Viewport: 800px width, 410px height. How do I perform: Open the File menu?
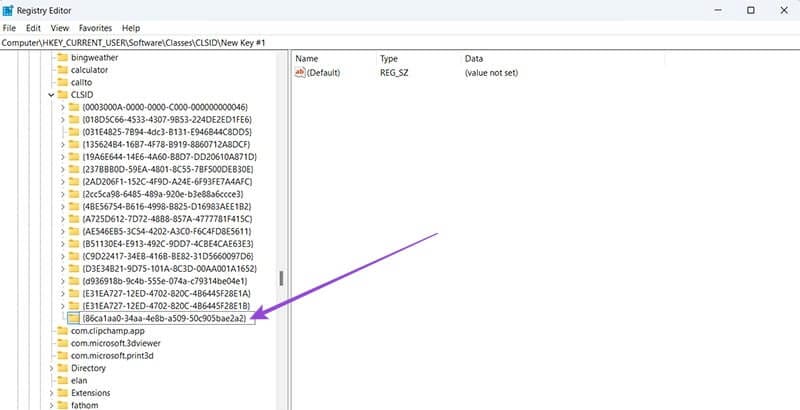pyautogui.click(x=9, y=28)
